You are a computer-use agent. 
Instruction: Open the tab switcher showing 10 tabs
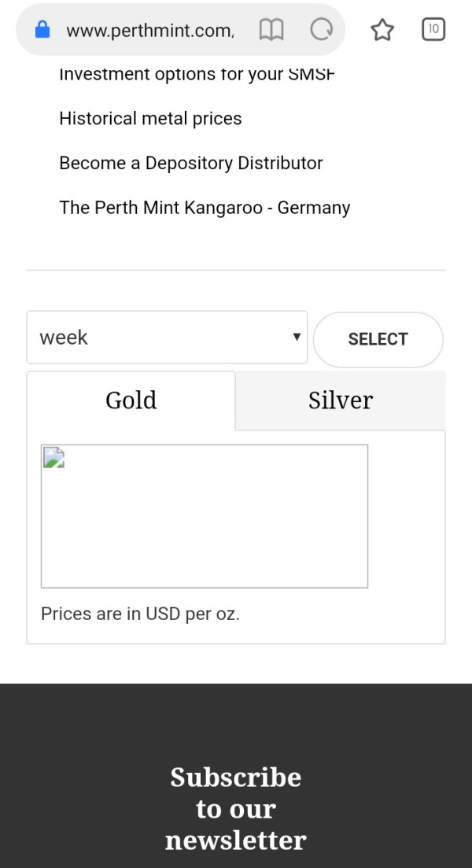[433, 29]
